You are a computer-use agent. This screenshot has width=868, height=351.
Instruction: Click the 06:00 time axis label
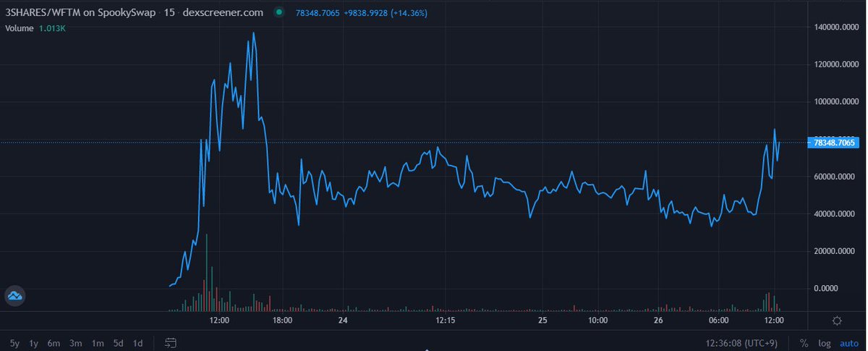(x=719, y=321)
